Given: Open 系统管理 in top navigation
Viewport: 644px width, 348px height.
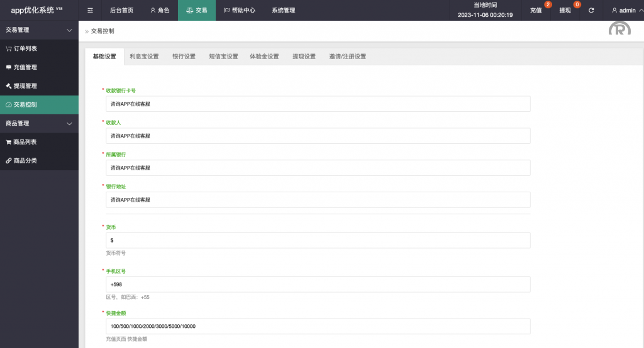Looking at the screenshot, I should pyautogui.click(x=284, y=11).
